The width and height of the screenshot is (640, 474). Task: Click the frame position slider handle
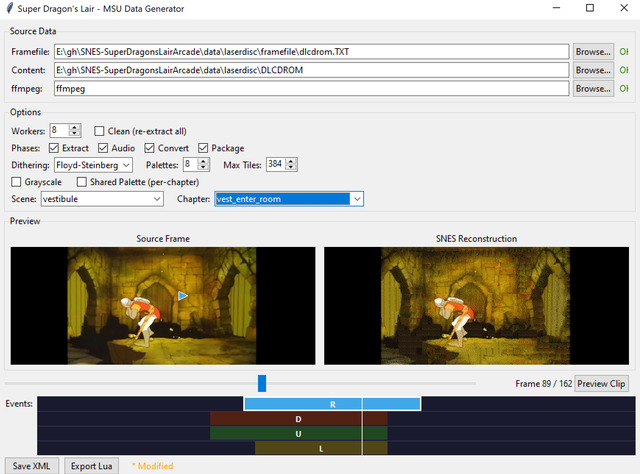pos(262,383)
